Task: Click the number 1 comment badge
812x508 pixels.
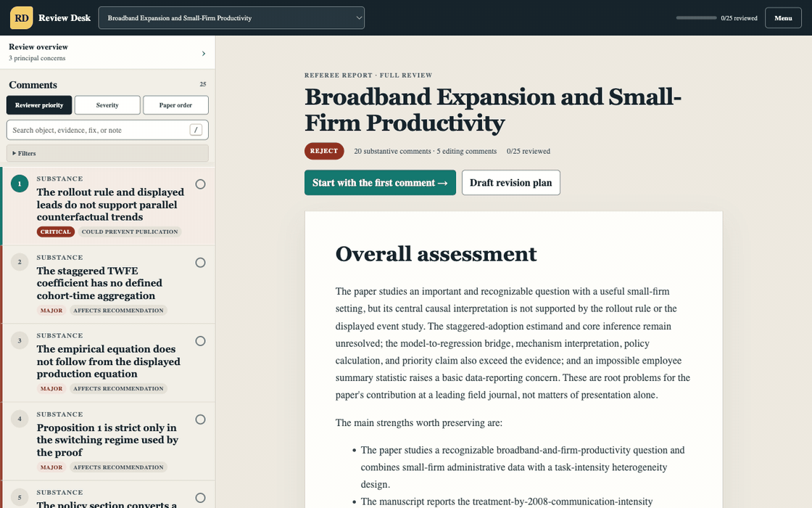Action: click(20, 184)
